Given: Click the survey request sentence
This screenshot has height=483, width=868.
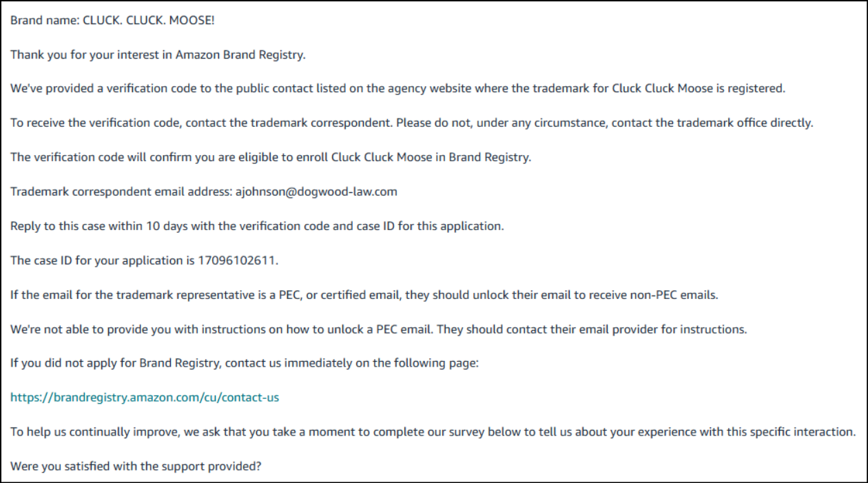Looking at the screenshot, I should coord(433,432).
